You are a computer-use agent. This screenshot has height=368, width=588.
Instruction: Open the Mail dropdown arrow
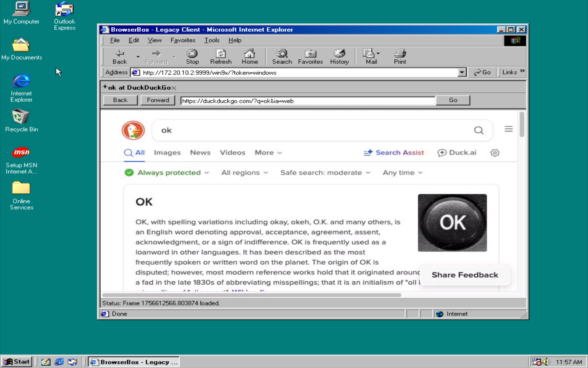[x=378, y=53]
